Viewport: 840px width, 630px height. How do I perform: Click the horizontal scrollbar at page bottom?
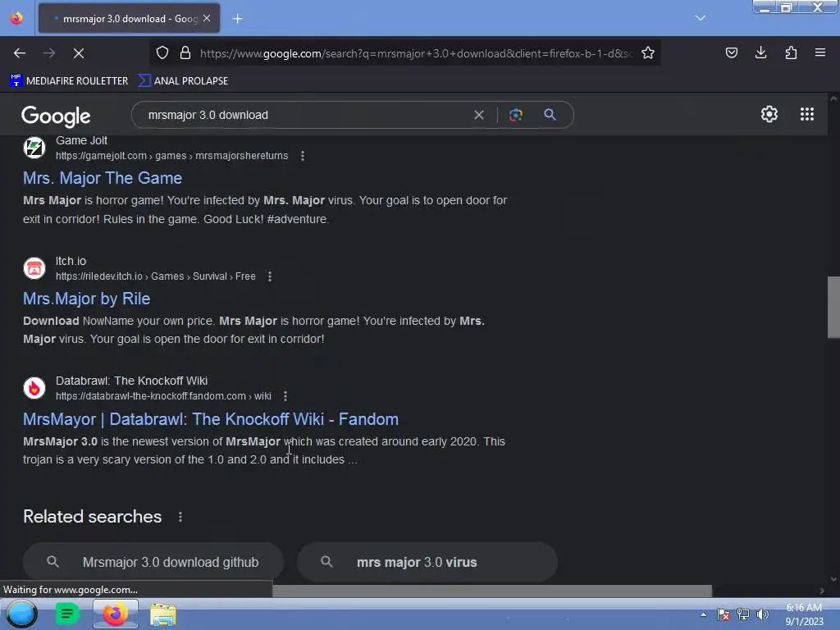[492, 591]
